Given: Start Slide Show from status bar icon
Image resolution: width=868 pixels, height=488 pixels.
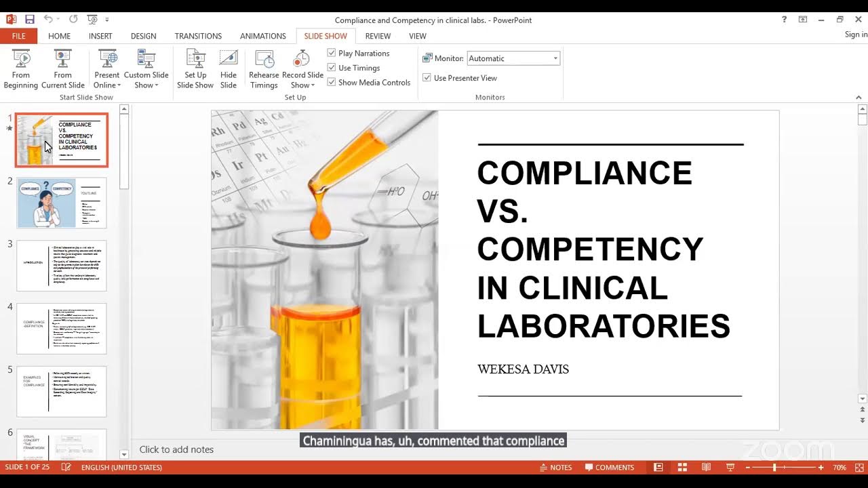Looking at the screenshot, I should click(730, 468).
